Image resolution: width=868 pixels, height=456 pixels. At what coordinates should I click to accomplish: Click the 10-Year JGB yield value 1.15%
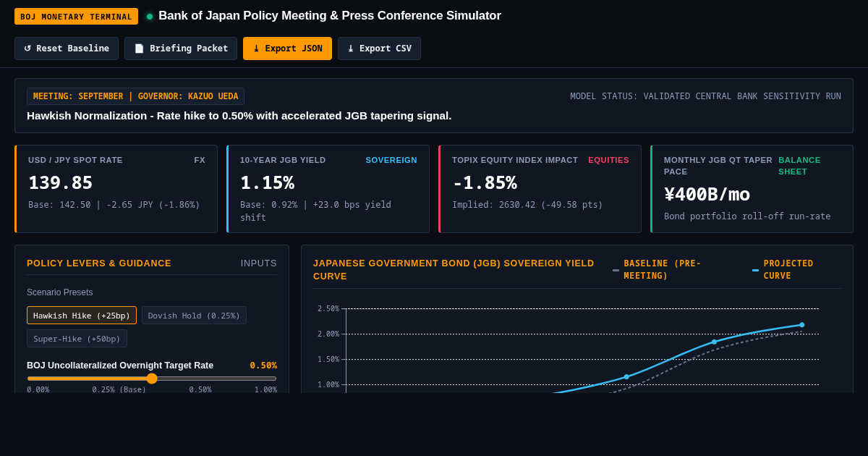click(x=267, y=182)
